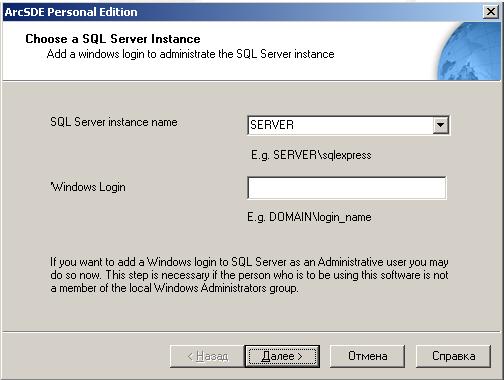Click the "Windows Login" label
The image size is (504, 380).
click(88, 187)
